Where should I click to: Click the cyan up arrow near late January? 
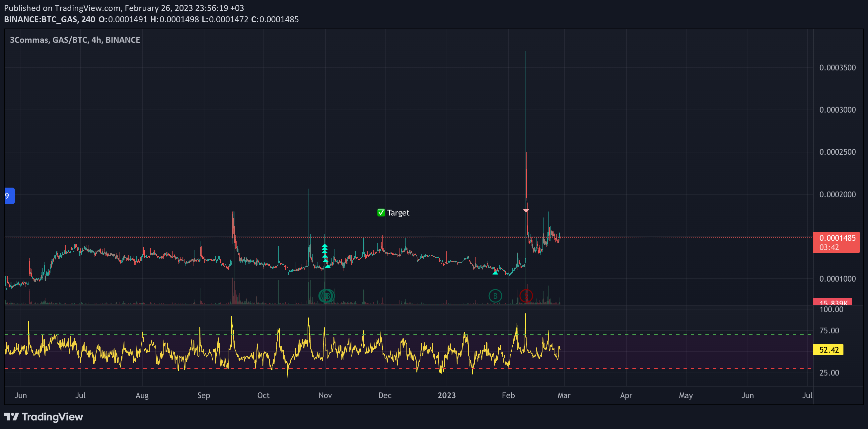click(x=495, y=273)
